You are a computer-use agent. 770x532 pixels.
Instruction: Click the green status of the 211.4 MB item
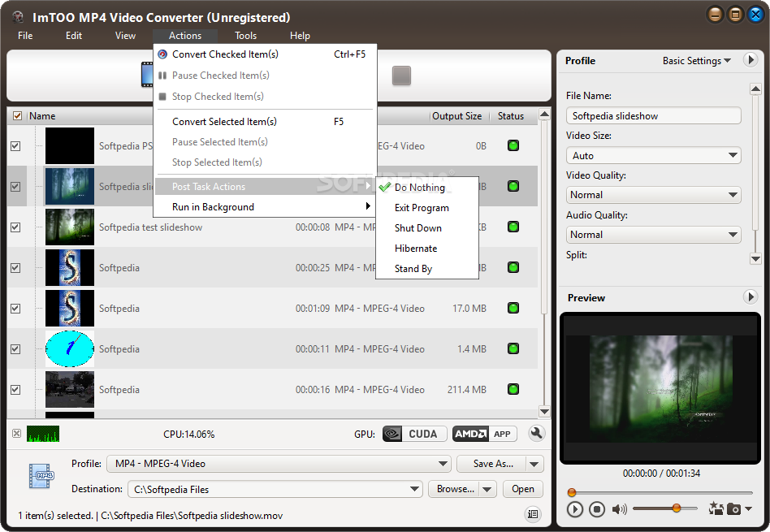[513, 389]
